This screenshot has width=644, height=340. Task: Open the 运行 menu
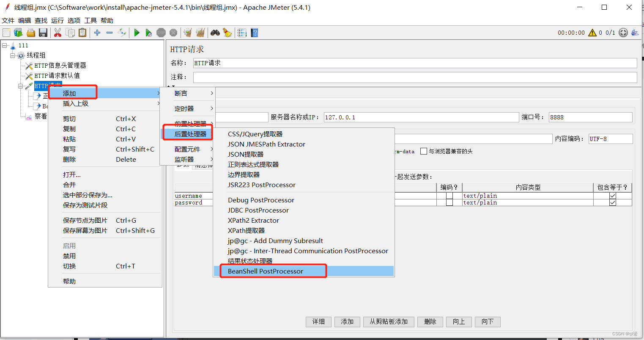click(x=57, y=20)
